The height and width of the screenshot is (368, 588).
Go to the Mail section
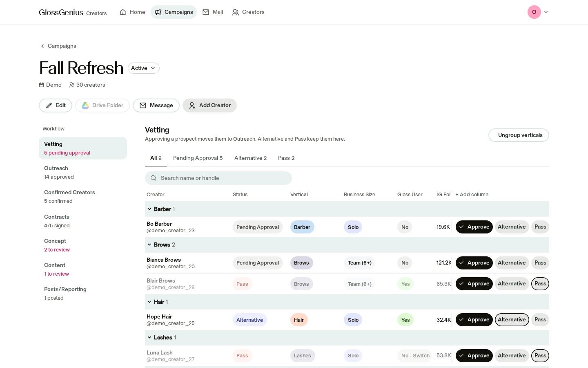point(213,12)
